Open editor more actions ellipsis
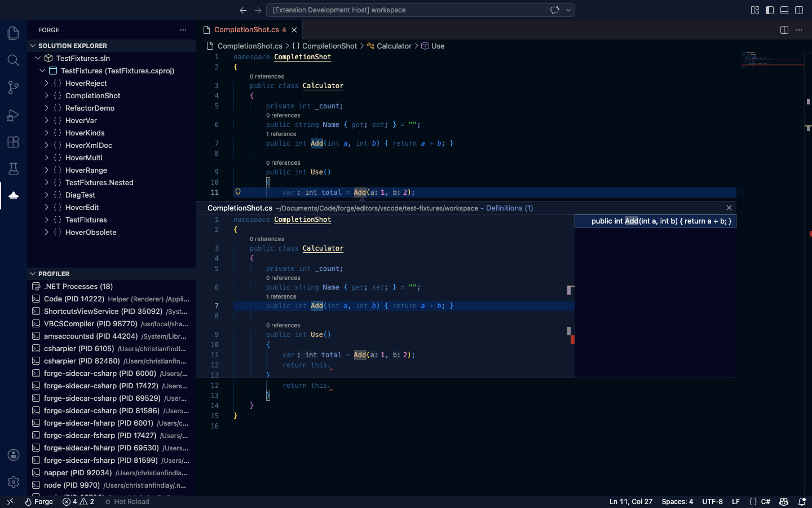 (x=799, y=30)
